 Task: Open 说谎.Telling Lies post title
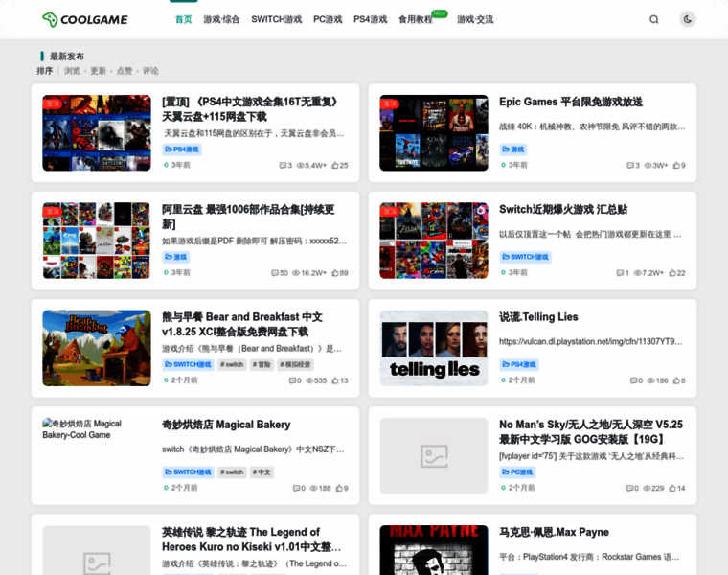click(x=538, y=317)
